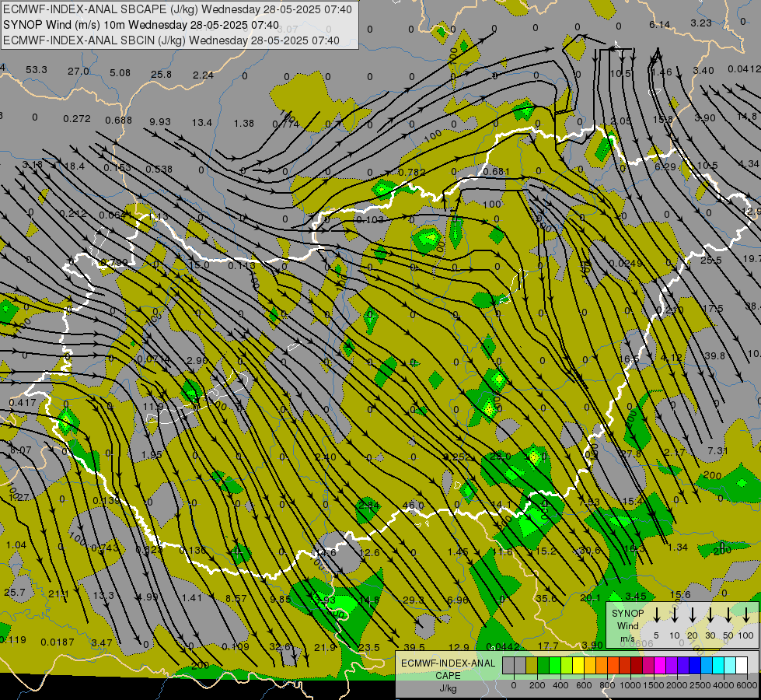Click the 6000 tick in CAPE legend
This screenshot has width=761, height=700.
coord(747,685)
